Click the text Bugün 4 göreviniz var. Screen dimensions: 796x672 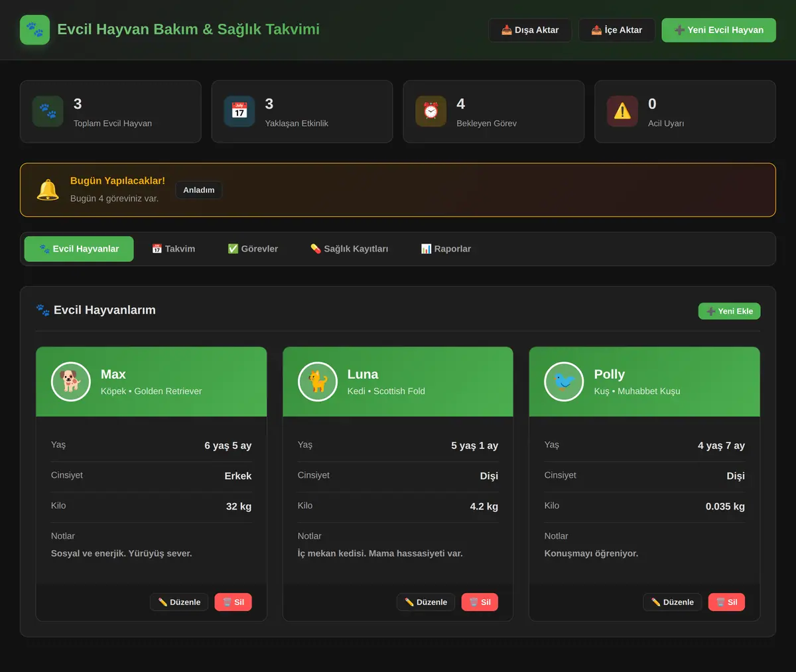(114, 198)
